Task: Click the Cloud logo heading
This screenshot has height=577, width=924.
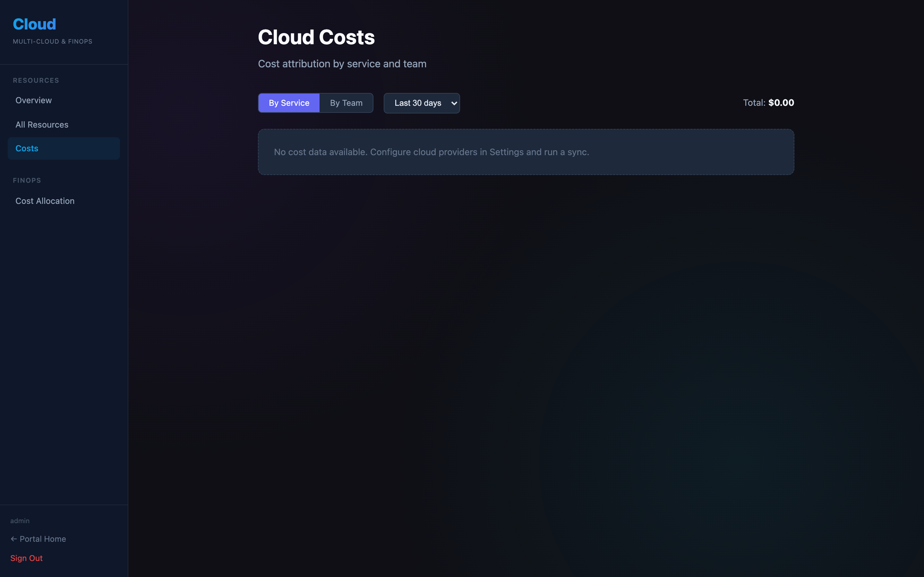Action: pos(34,24)
